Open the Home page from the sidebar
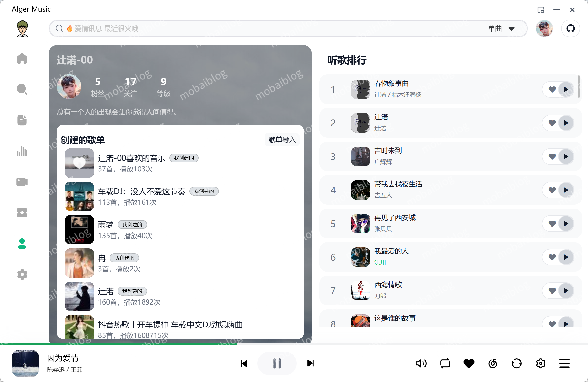The width and height of the screenshot is (588, 382). point(22,59)
